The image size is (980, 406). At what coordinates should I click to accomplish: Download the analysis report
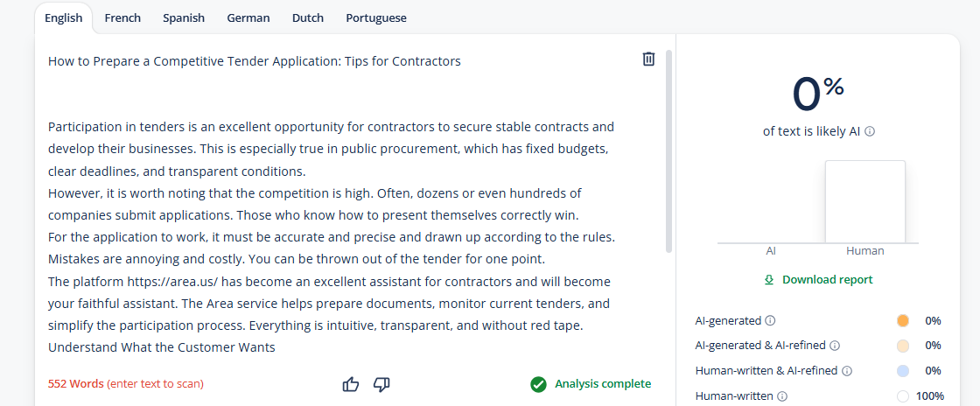click(x=818, y=280)
